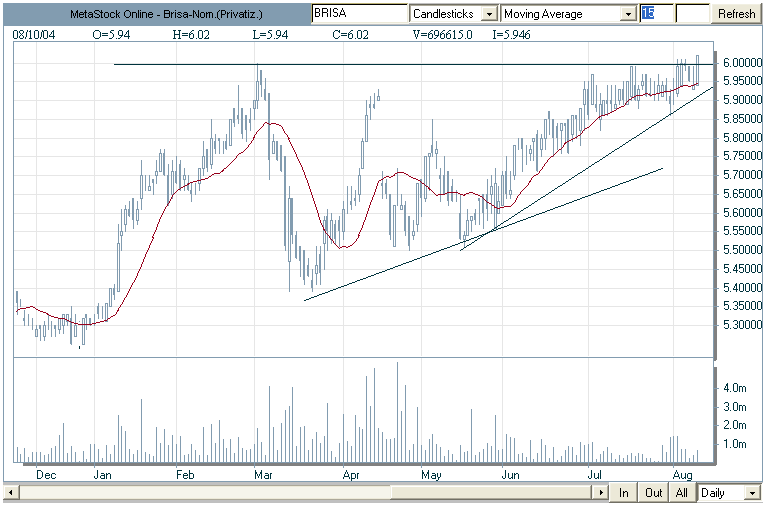The width and height of the screenshot is (766, 508).
Task: Click the Moving Average combo box text
Action: pos(543,14)
